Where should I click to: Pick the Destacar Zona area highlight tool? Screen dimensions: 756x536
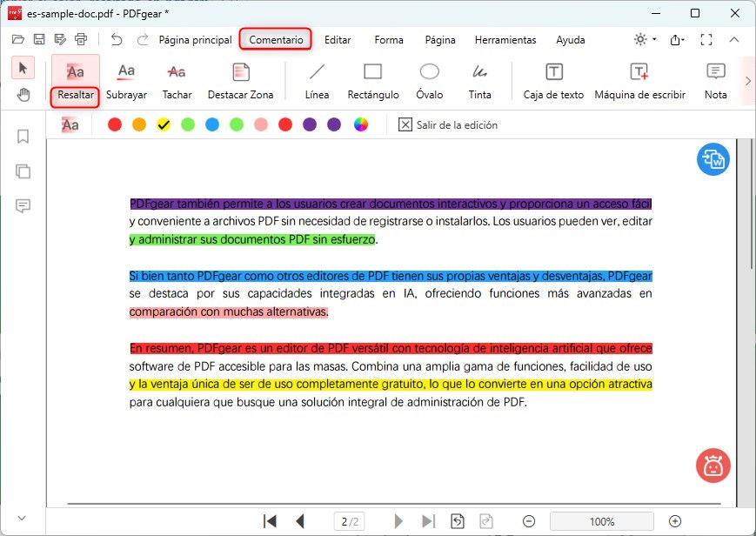(x=240, y=80)
